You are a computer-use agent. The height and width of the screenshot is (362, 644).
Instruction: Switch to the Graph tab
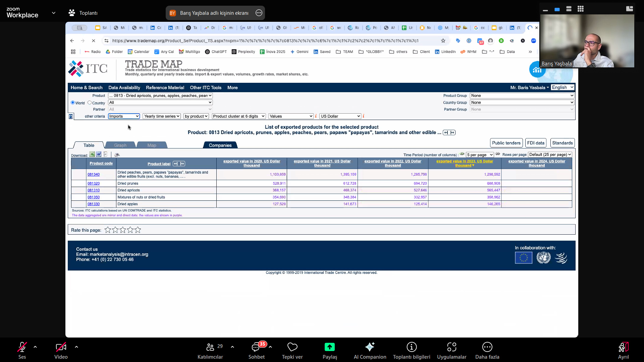[120, 145]
